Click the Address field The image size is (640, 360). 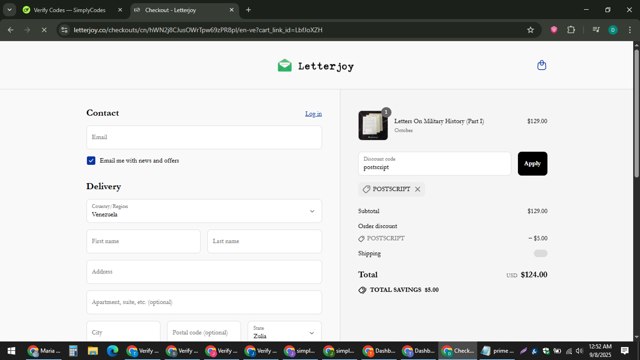(204, 272)
